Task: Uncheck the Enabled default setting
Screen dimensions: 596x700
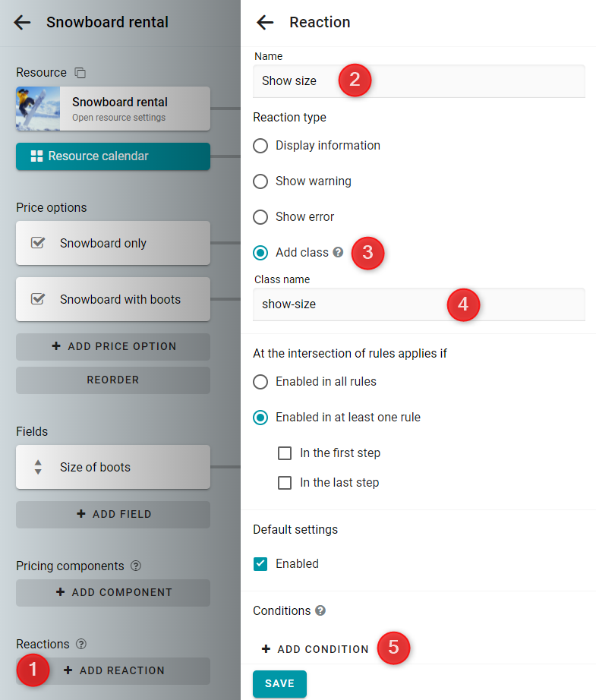Action: point(260,564)
